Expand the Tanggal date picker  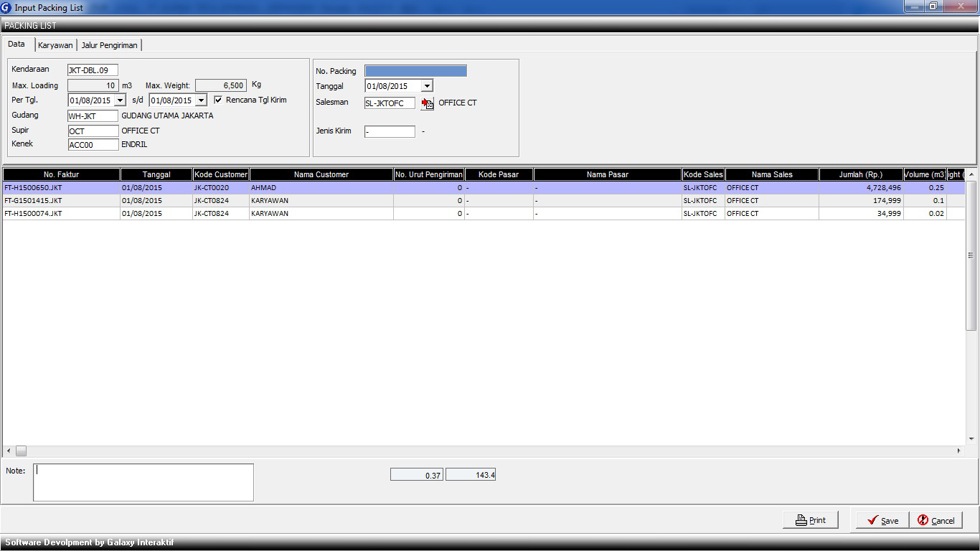(x=427, y=86)
